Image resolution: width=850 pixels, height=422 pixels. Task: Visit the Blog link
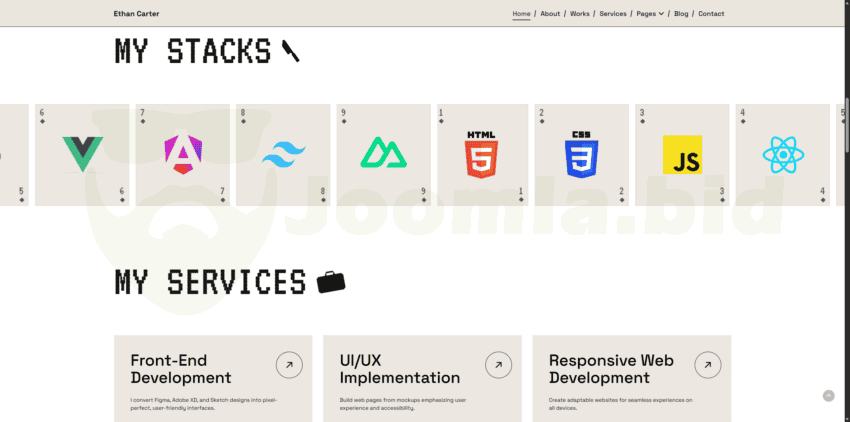tap(681, 14)
